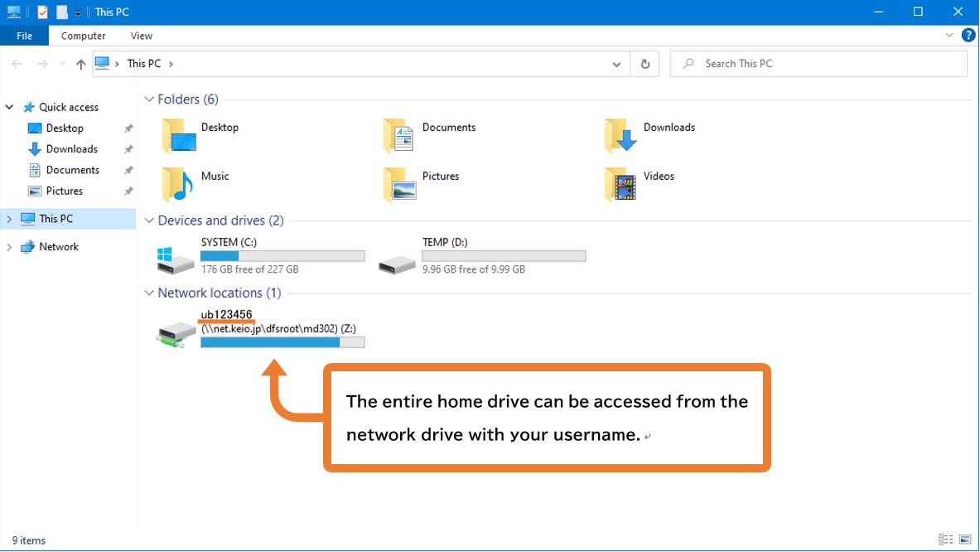Open the File menu
The height and width of the screenshot is (552, 980).
pyautogui.click(x=24, y=36)
